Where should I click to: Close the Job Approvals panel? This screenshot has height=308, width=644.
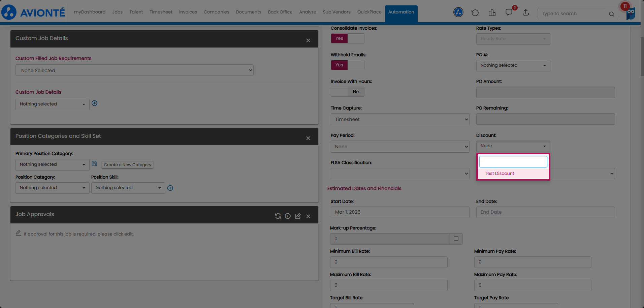308,216
